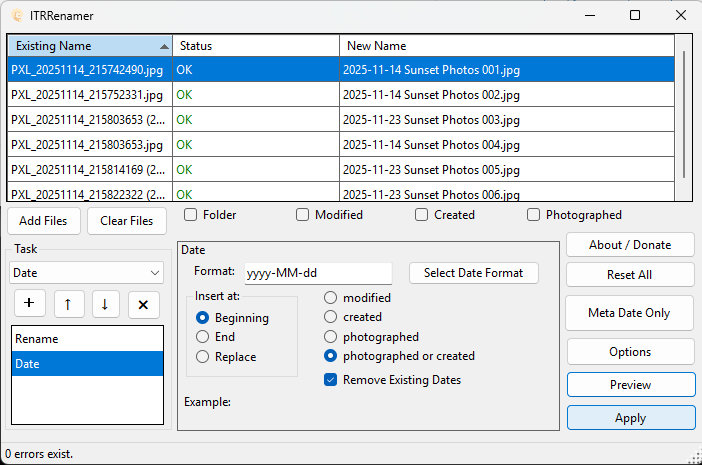
Task: Move task down with the down arrow
Action: coord(105,304)
